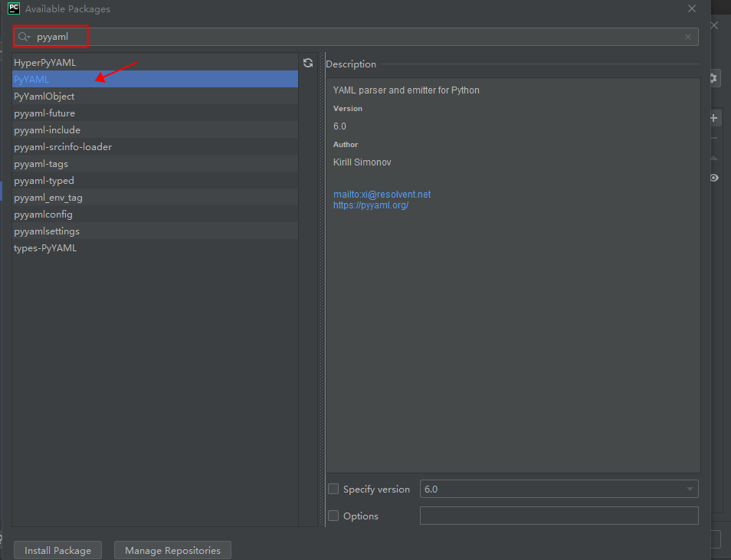Click the Install Package button

57,550
